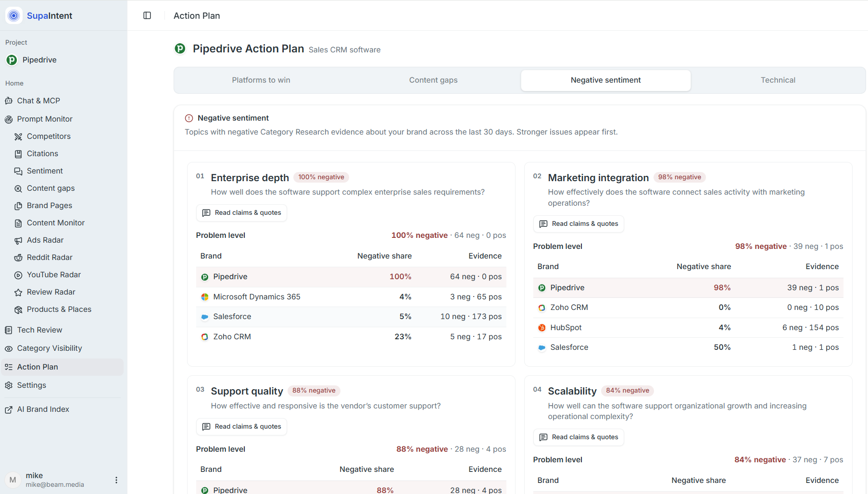
Task: Click the Content Monitor document icon
Action: coord(18,223)
